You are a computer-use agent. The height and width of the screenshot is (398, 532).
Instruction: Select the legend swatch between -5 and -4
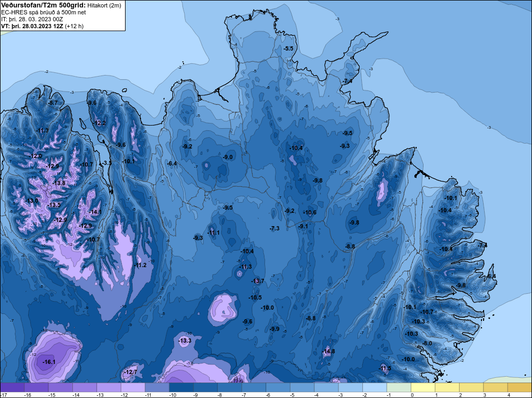pyautogui.click(x=302, y=387)
